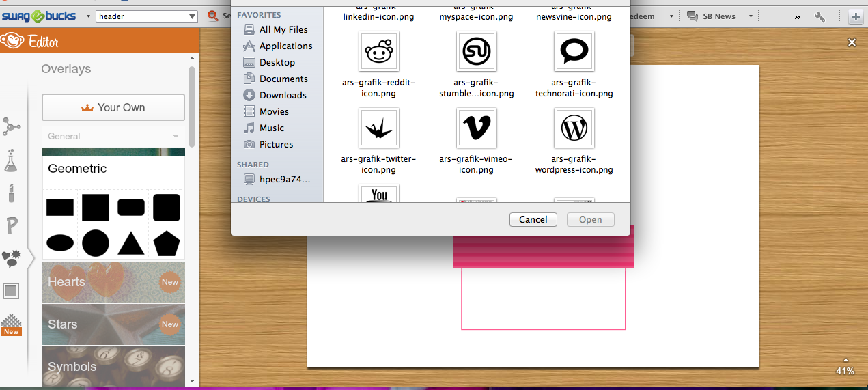868x390 pixels.
Task: Open the lipstick touch-up tool
Action: coord(11,193)
